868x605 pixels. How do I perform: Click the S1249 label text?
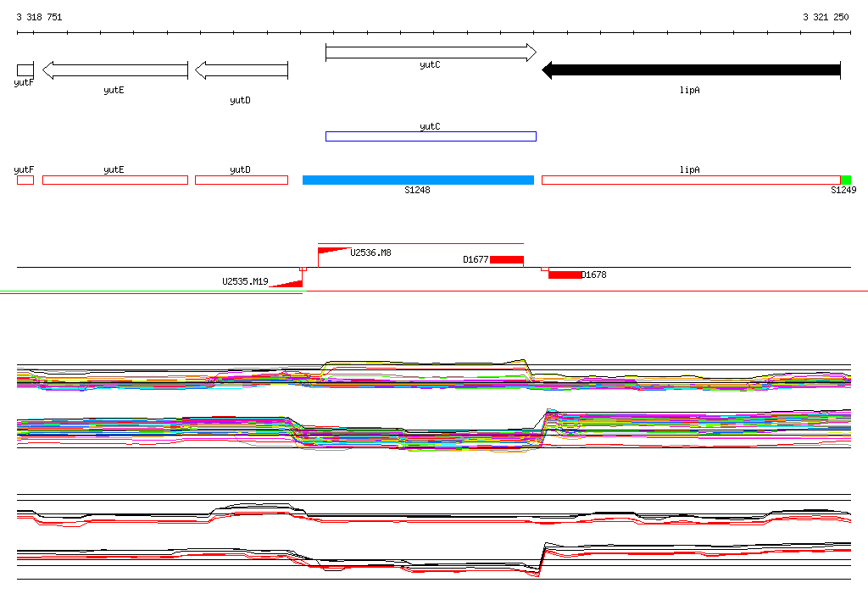pos(843,190)
